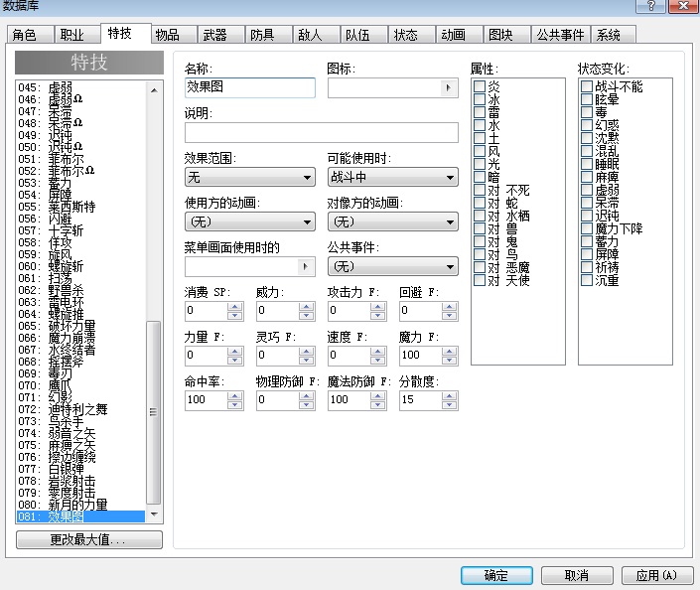Open 对像方的动画 target animation dropdown
The image size is (700, 590).
point(393,221)
